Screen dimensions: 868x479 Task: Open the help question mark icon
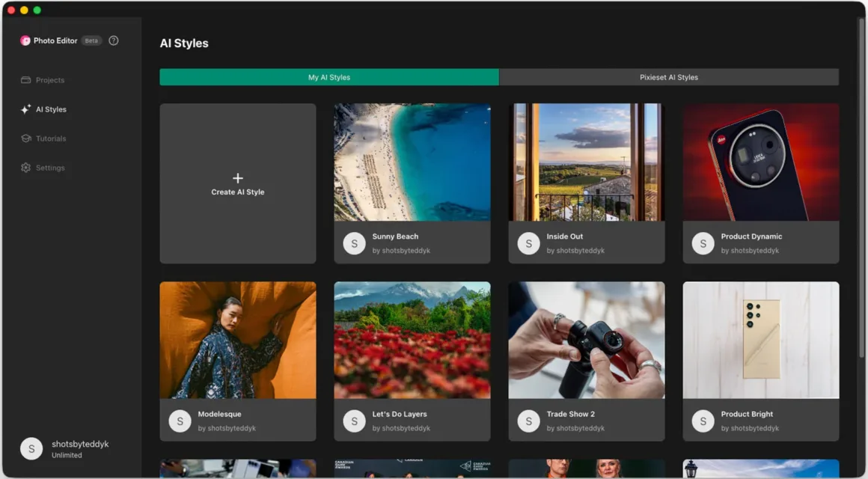pos(114,40)
